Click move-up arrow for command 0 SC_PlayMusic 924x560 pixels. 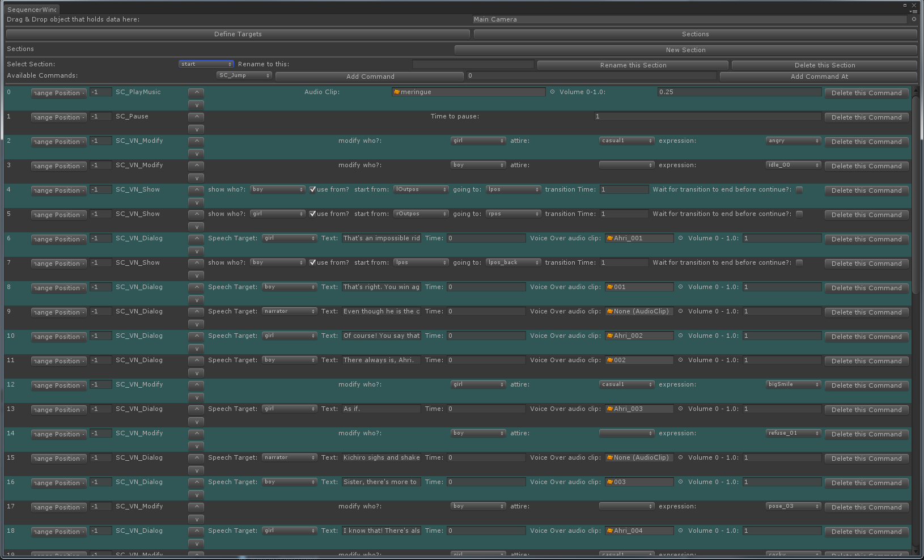coord(196,92)
